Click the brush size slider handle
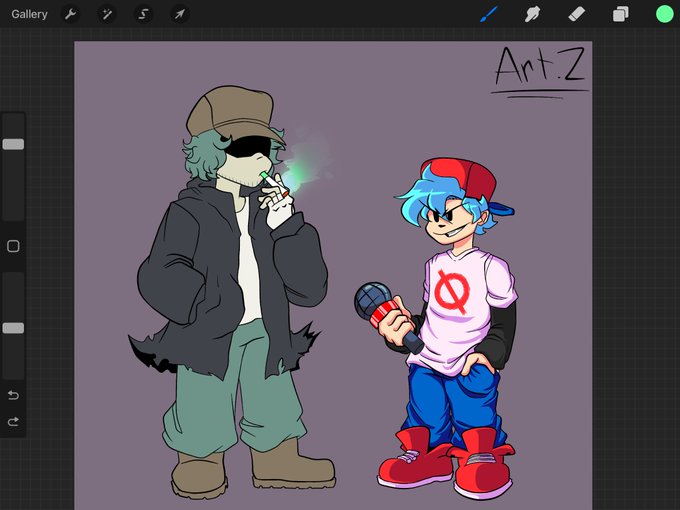 click(x=13, y=144)
